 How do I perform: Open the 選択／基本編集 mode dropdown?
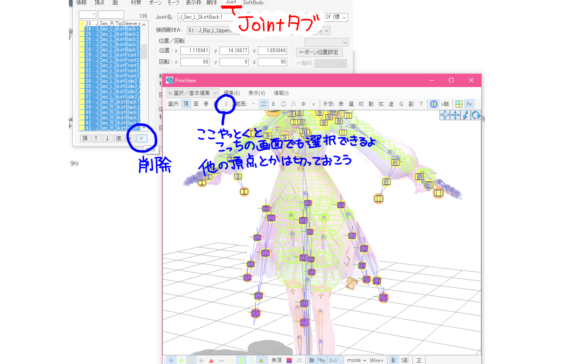click(x=193, y=93)
